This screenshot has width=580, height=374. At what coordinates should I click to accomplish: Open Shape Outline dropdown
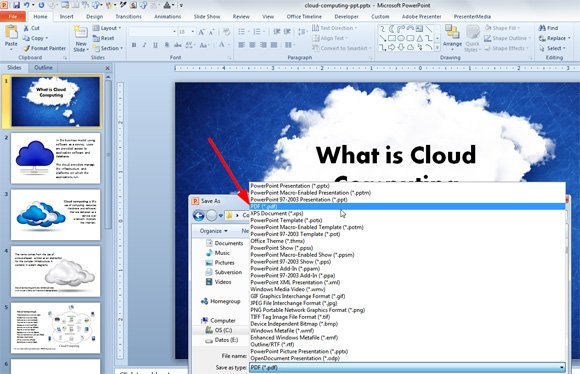pyautogui.click(x=507, y=38)
